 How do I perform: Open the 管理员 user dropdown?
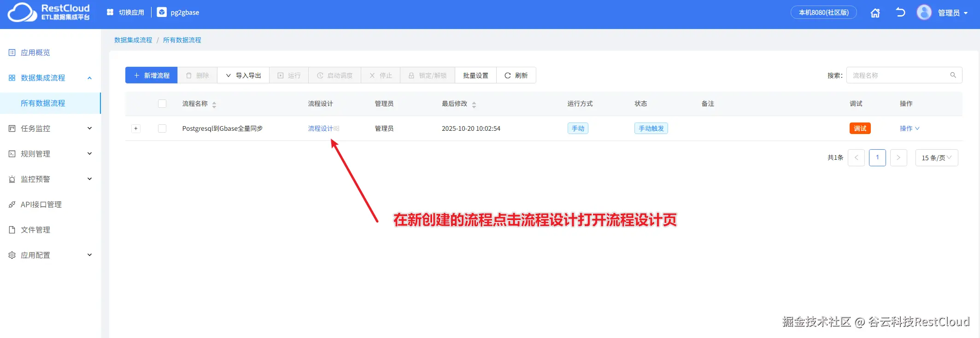[x=953, y=13]
